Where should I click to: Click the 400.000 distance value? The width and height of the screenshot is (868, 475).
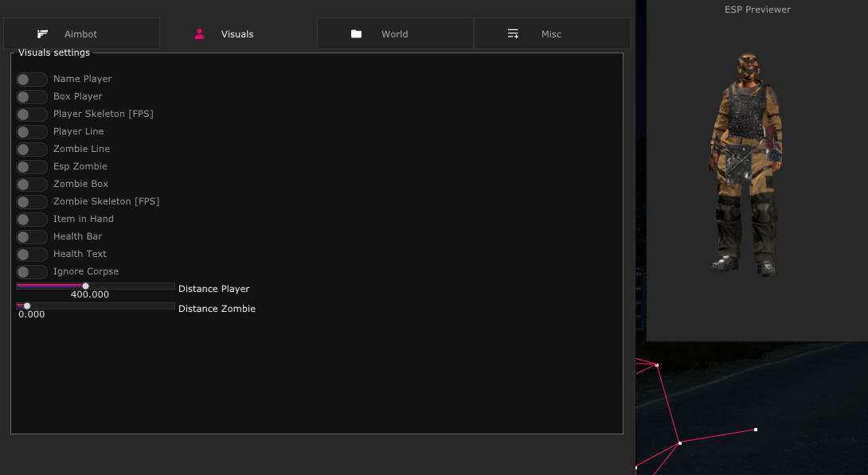coord(90,294)
